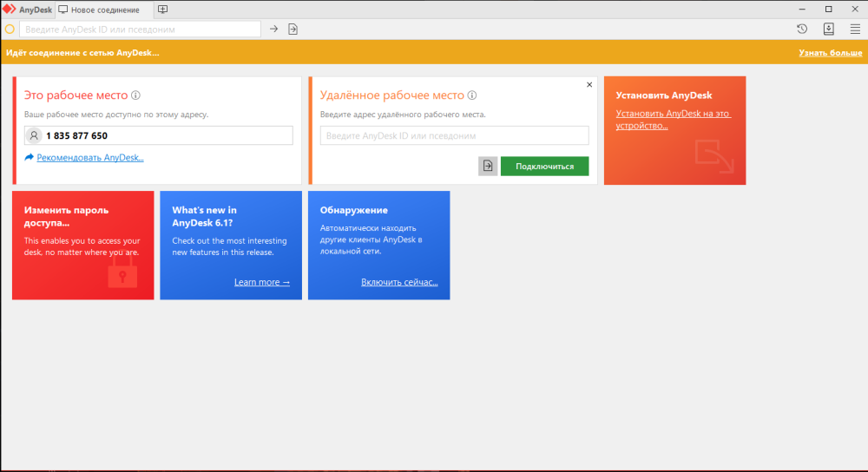Click remote desk address input field
Image resolution: width=868 pixels, height=472 pixels.
(455, 135)
